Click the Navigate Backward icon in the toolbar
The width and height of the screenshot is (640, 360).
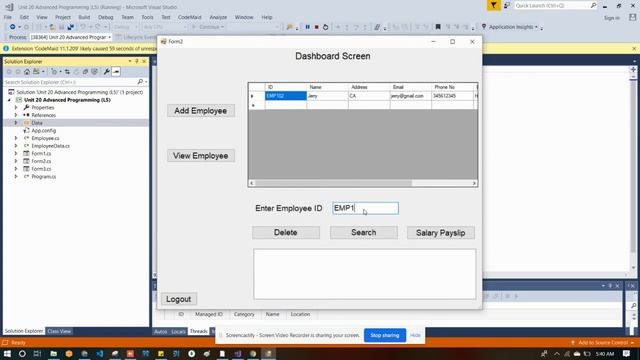pos(12,27)
